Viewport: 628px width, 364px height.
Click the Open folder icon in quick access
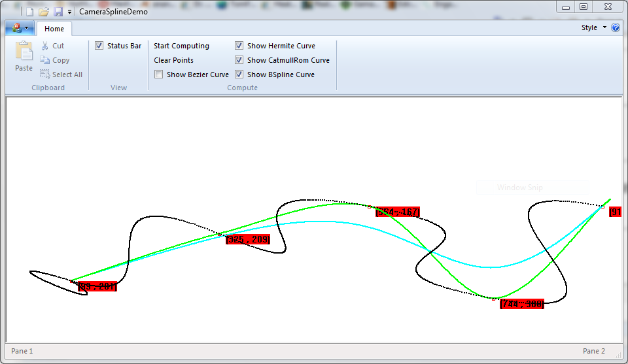[44, 12]
